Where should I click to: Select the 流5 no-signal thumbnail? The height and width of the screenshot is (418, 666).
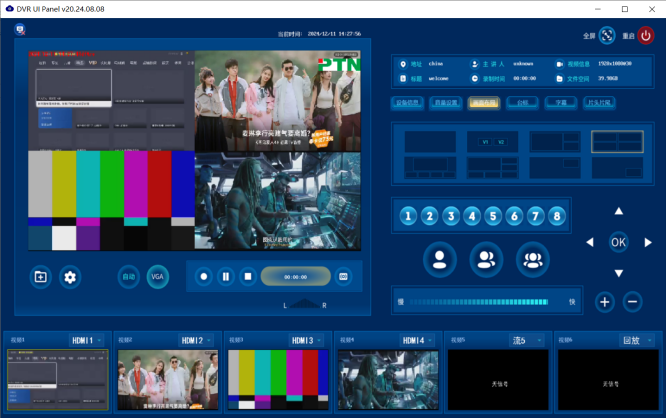coord(498,380)
